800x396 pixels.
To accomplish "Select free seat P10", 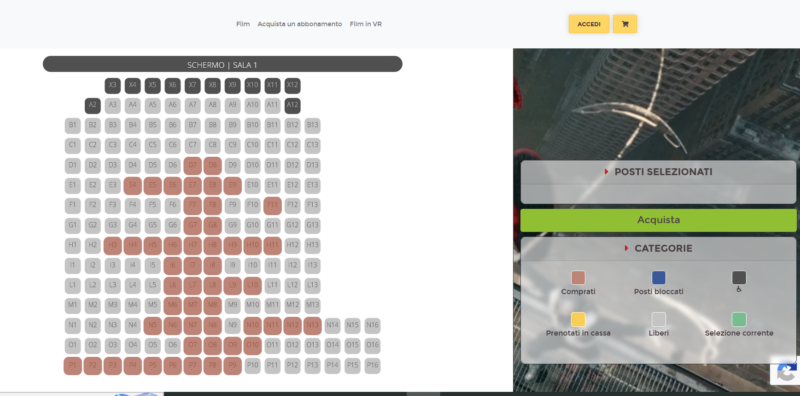I will (x=253, y=366).
